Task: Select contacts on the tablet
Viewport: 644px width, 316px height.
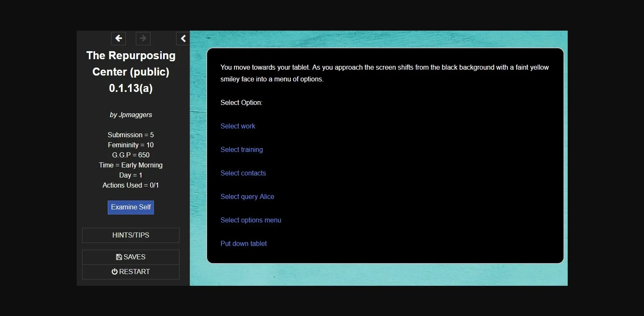Action: (243, 173)
